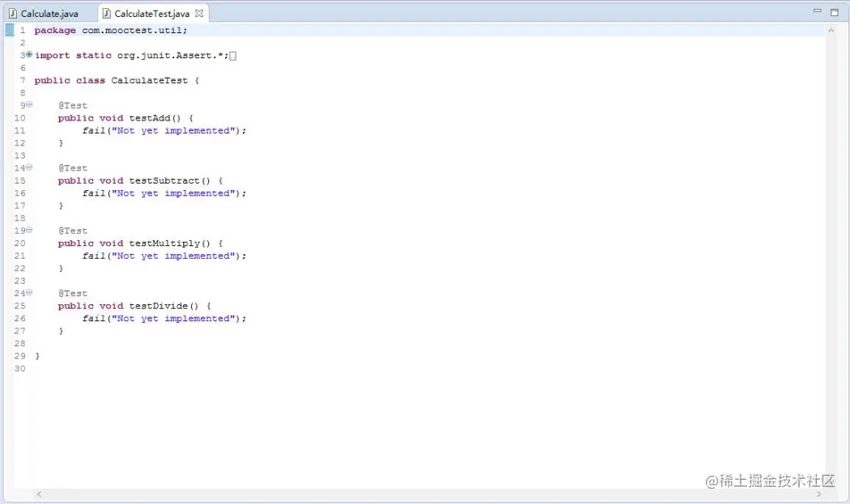Click the class name CalculateTest on line 7
850x504 pixels.
[x=150, y=80]
